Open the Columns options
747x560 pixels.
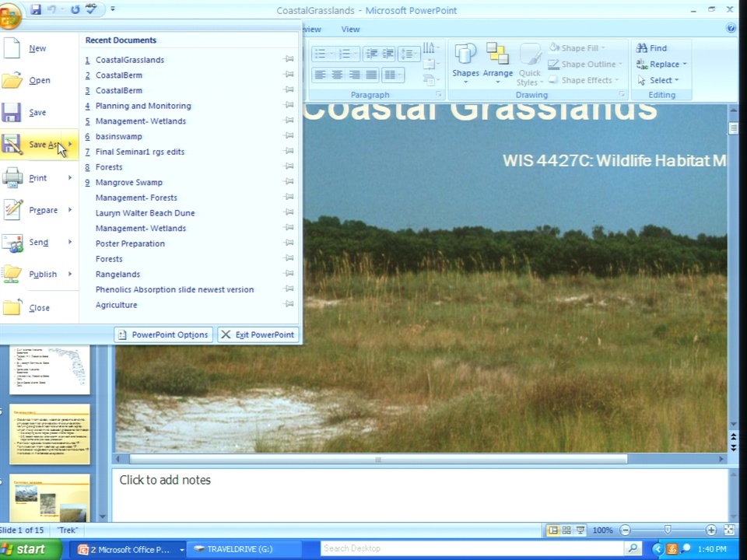pos(392,75)
